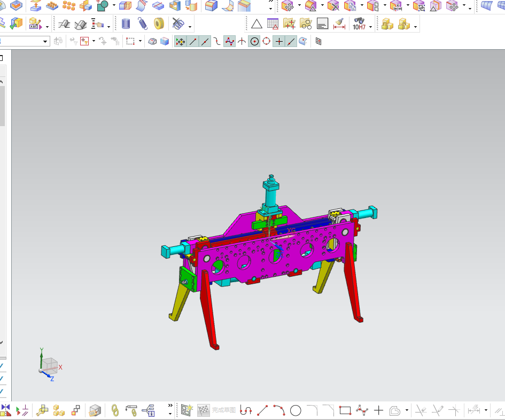The image size is (505, 420).
Task: Click the cylindrical compression spring icon
Action: 126,24
